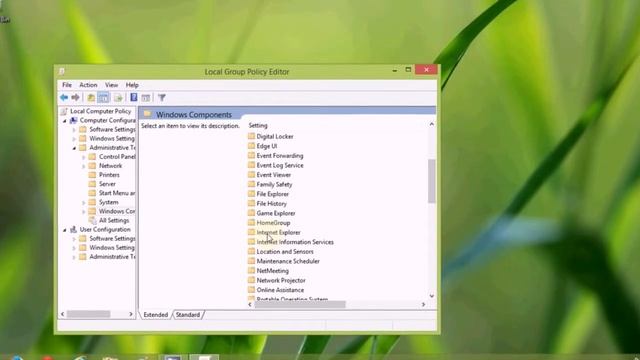Go back with the blue Back arrow

64,98
